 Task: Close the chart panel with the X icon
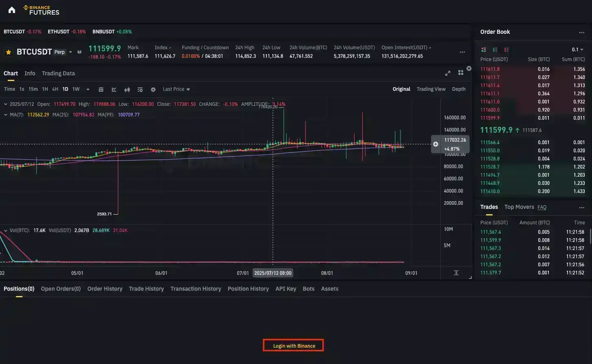point(469,68)
